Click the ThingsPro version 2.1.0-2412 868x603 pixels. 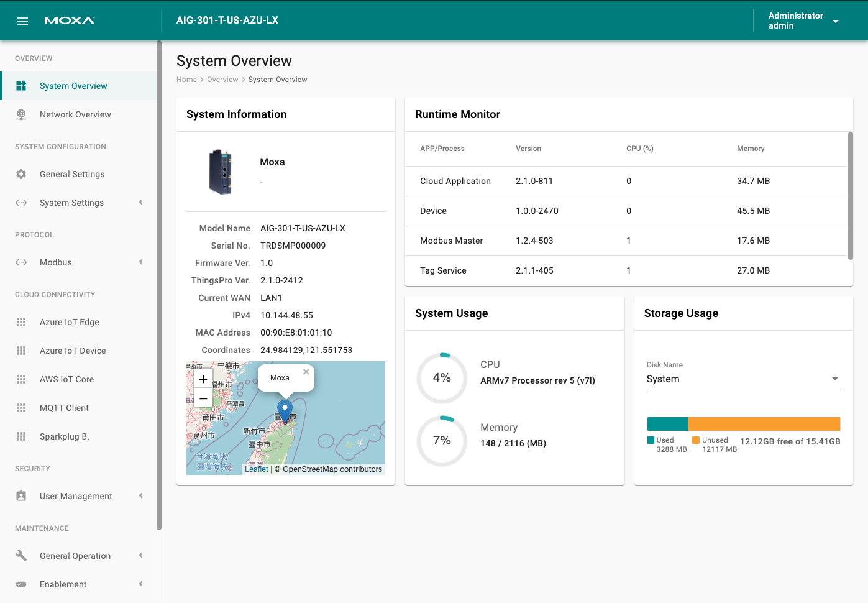(281, 280)
